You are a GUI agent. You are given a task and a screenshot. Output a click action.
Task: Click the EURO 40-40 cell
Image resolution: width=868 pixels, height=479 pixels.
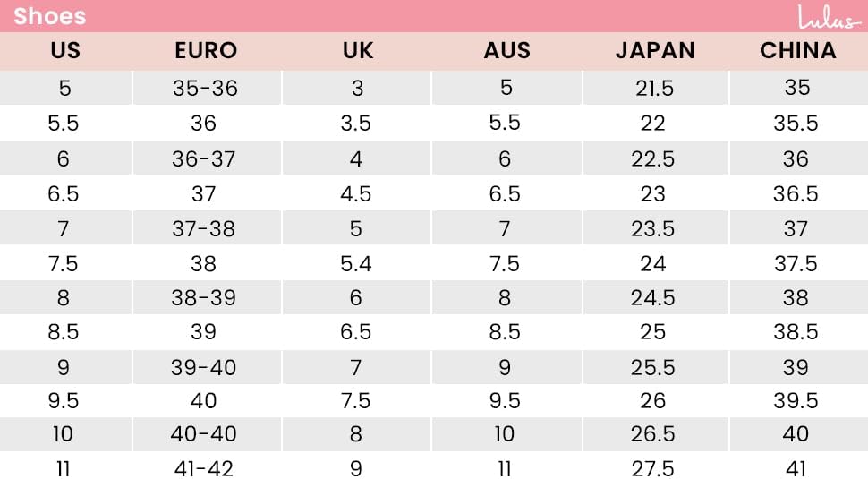pos(204,433)
